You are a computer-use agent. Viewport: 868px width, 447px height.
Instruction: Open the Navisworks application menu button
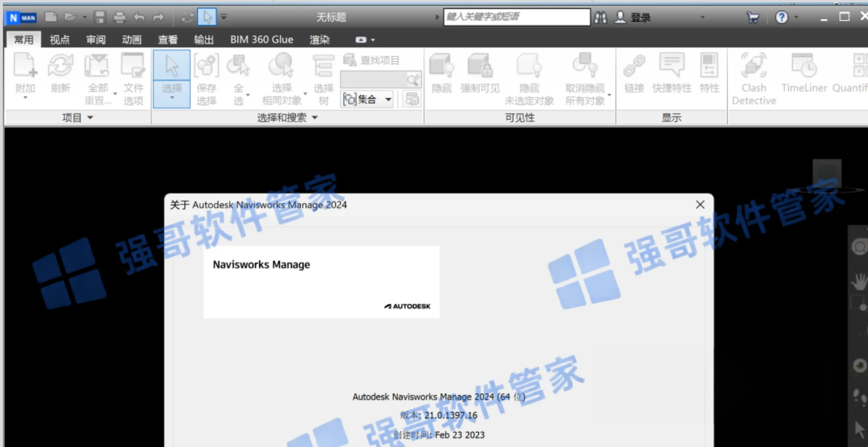pos(22,18)
